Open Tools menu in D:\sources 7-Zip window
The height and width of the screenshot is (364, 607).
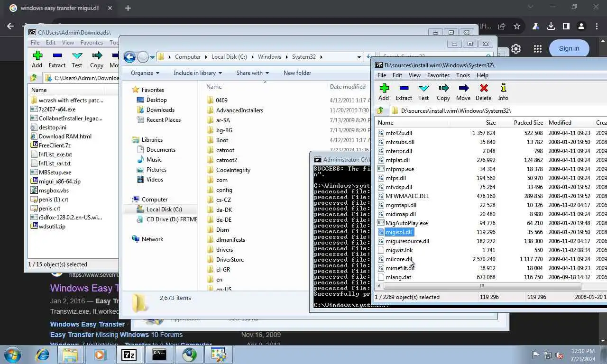click(463, 75)
